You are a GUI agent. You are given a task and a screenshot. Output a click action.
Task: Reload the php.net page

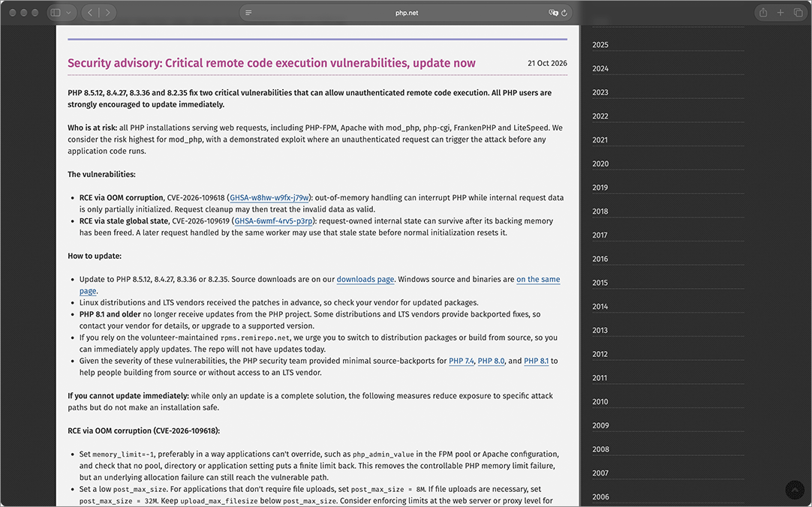pos(564,13)
